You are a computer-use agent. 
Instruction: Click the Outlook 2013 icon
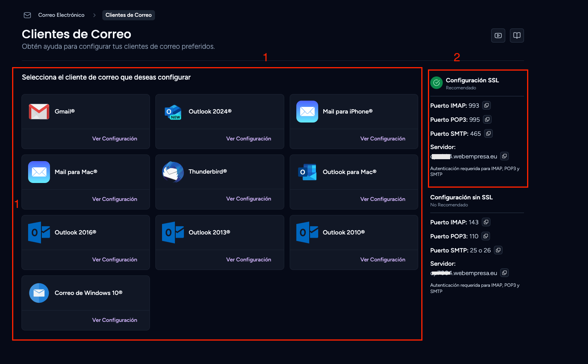click(x=173, y=233)
